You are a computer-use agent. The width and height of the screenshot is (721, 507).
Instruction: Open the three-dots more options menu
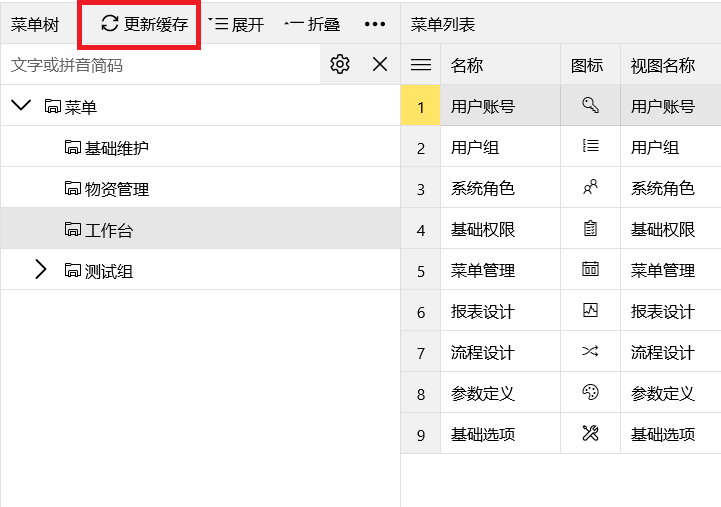(375, 25)
